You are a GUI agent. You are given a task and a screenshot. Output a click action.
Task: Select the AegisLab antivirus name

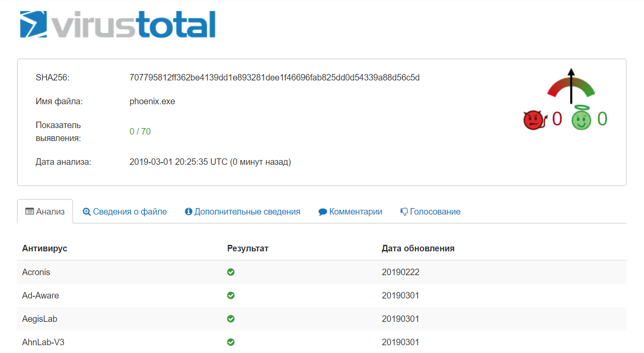pyautogui.click(x=40, y=319)
